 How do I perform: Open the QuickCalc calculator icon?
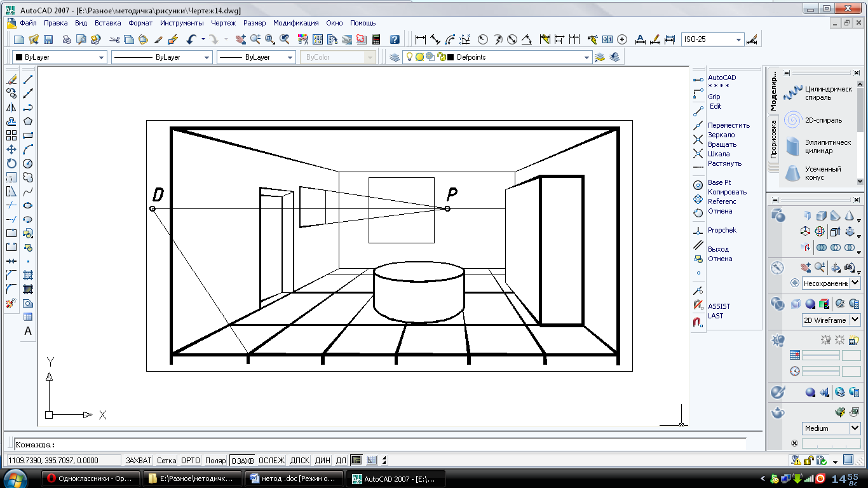[376, 39]
